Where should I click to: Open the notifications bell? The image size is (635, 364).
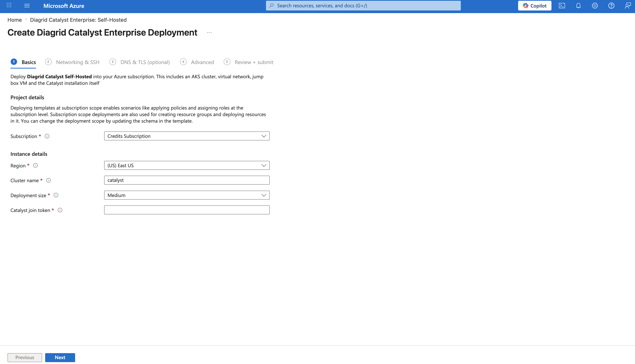pyautogui.click(x=578, y=5)
